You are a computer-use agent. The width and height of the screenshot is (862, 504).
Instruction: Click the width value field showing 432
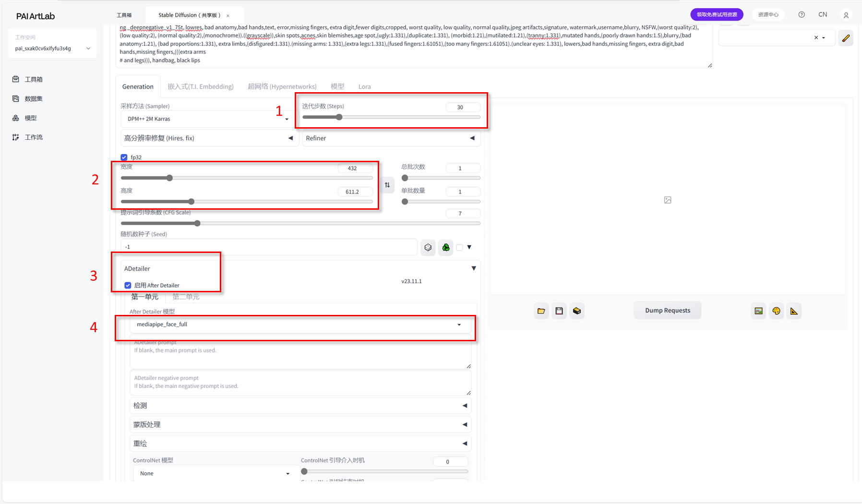point(355,168)
